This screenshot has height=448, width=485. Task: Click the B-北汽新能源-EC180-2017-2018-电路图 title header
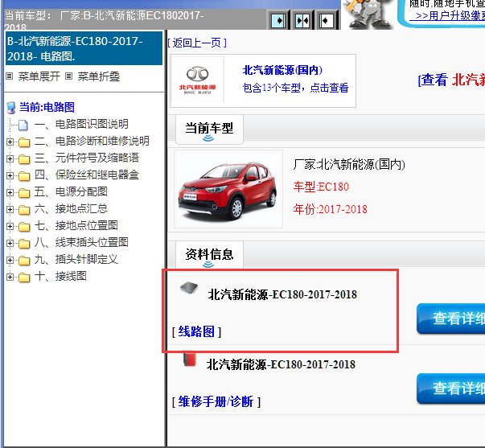click(84, 48)
